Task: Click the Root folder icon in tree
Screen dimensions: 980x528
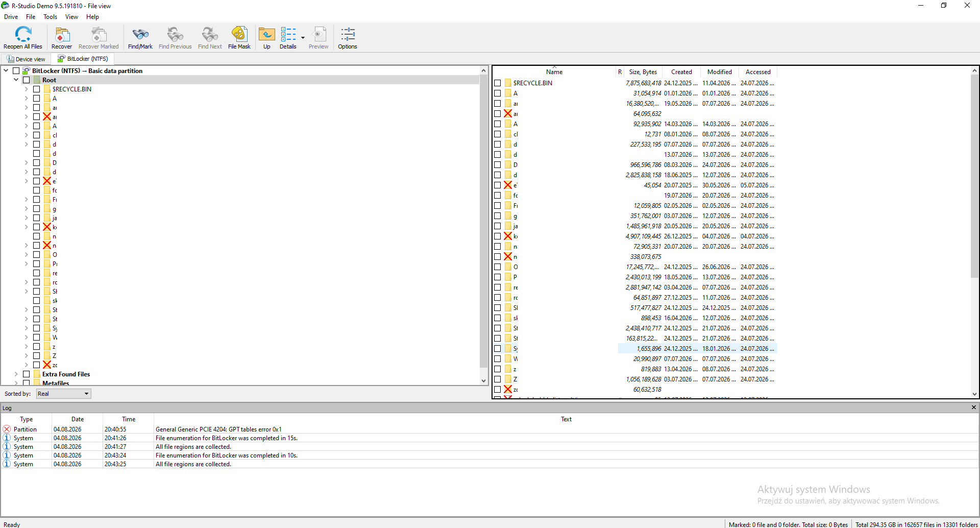Action: [x=37, y=80]
